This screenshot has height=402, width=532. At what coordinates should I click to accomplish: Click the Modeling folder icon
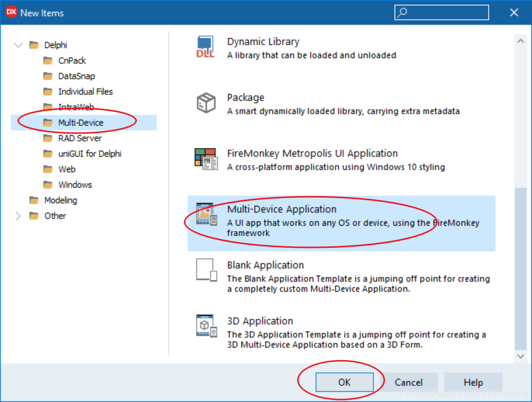click(34, 200)
